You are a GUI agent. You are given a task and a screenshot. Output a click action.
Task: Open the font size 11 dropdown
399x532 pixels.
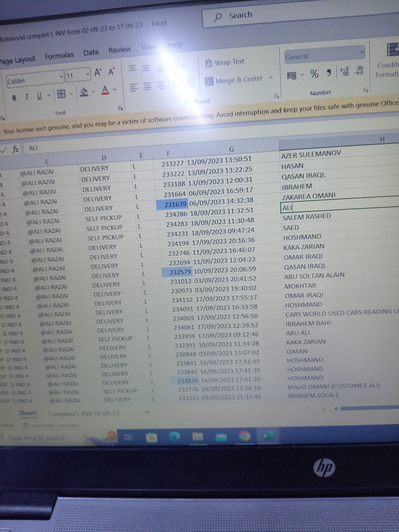[x=88, y=74]
